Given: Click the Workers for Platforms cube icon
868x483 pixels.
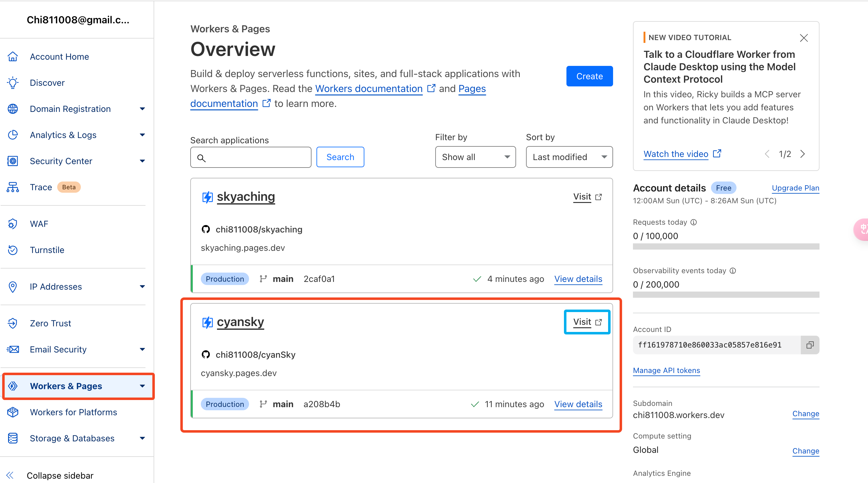Looking at the screenshot, I should [13, 412].
